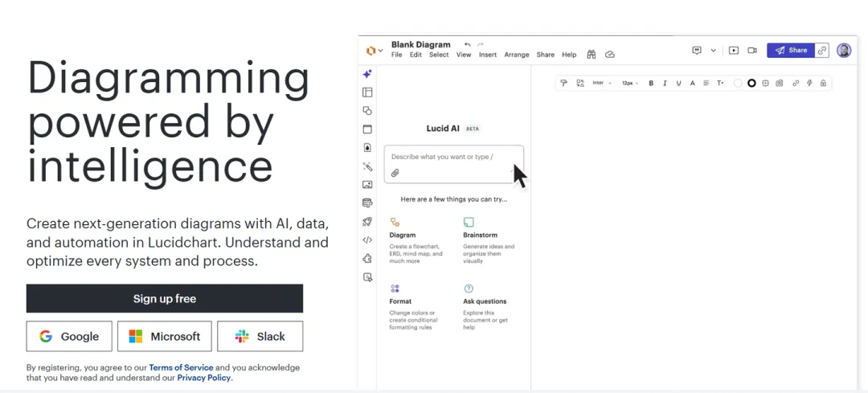868x393 pixels.
Task: Click the shape position crosshair icon
Action: (x=766, y=83)
